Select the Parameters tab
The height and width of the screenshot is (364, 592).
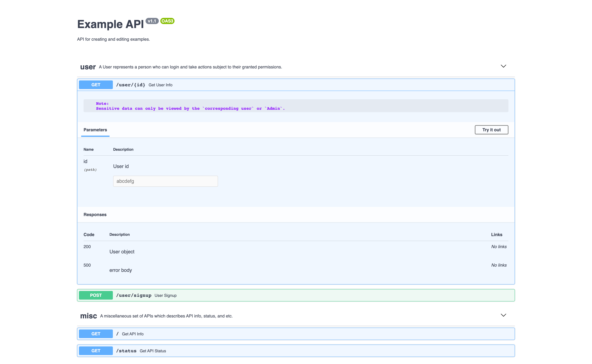coord(95,130)
